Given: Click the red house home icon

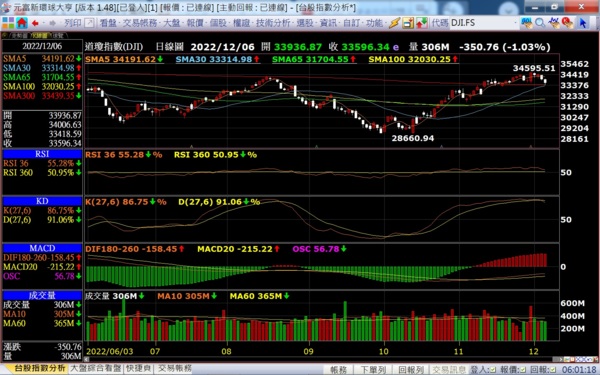Looking at the screenshot, I should [22, 23].
